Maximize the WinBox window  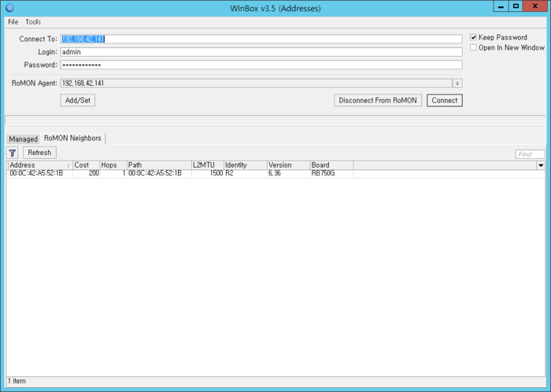click(x=516, y=6)
